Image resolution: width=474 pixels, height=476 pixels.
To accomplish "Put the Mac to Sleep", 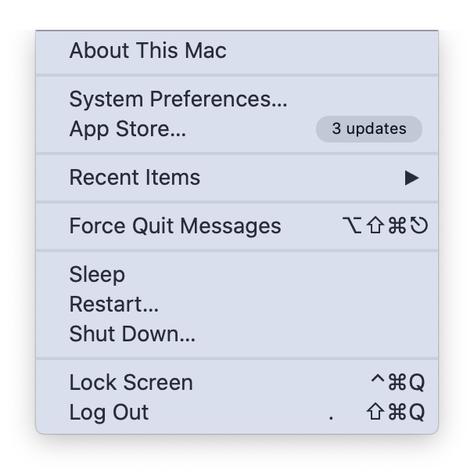I will pos(97,275).
